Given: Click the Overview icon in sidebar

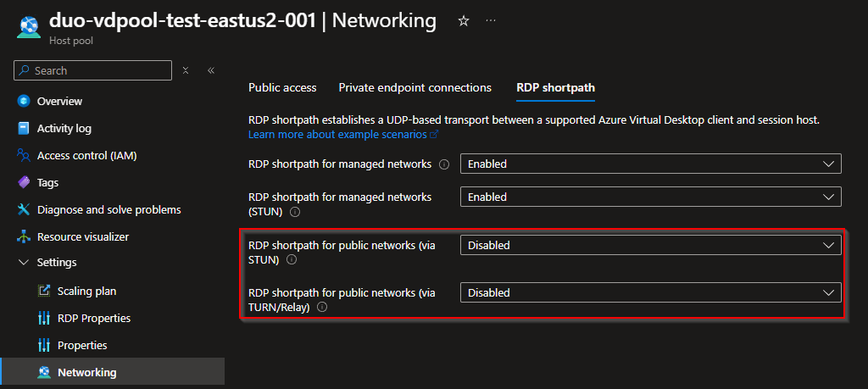Looking at the screenshot, I should [24, 101].
